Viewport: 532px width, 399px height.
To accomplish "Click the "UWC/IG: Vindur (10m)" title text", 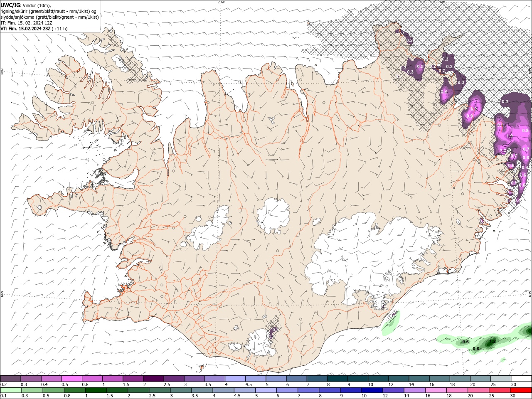I will click(x=26, y=5).
